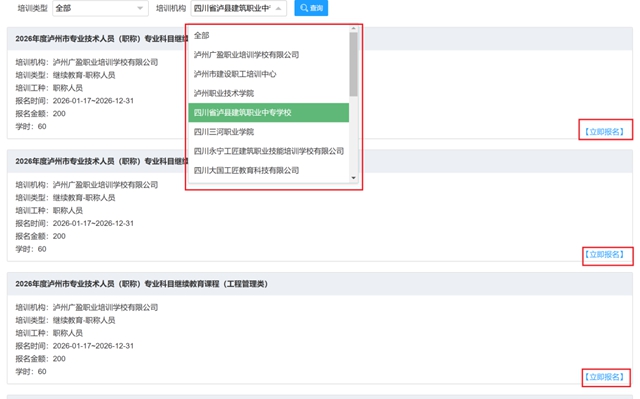Click dropdown list scrollbar up arrow
Image resolution: width=640 pixels, height=399 pixels.
click(x=353, y=29)
